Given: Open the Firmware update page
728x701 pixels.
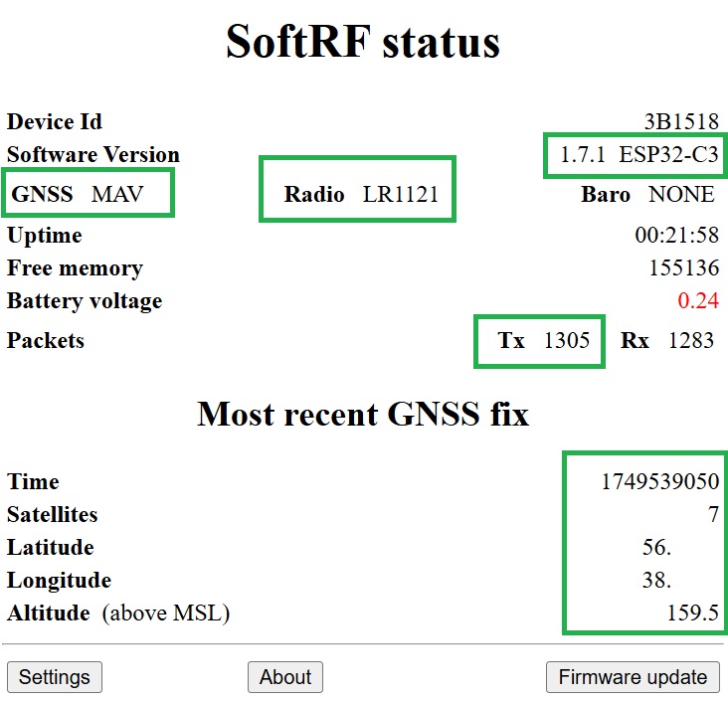Looking at the screenshot, I should (633, 676).
